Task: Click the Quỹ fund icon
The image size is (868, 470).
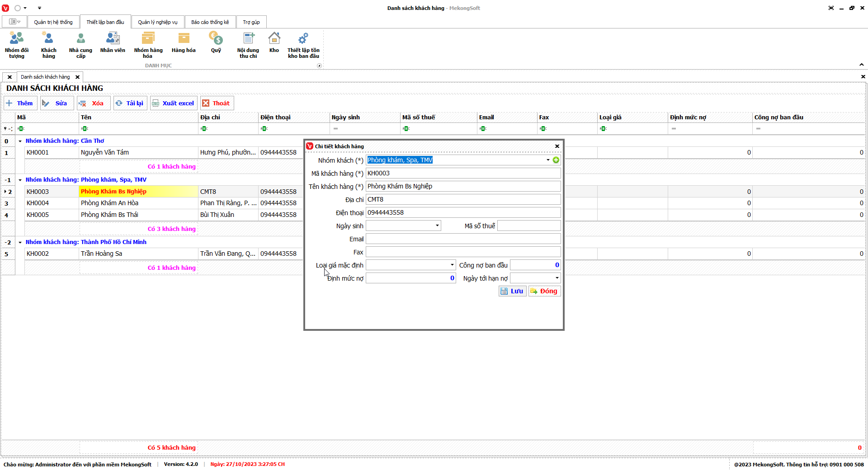Action: click(x=216, y=42)
